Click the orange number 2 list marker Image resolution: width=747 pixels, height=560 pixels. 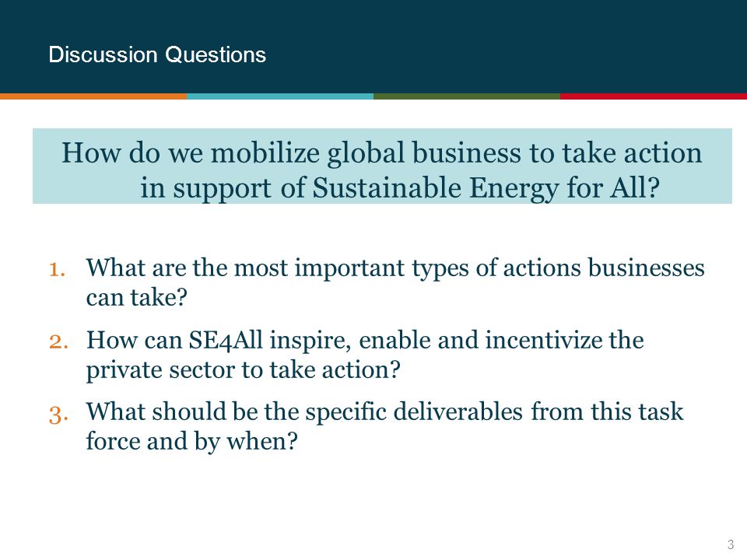[x=58, y=341]
